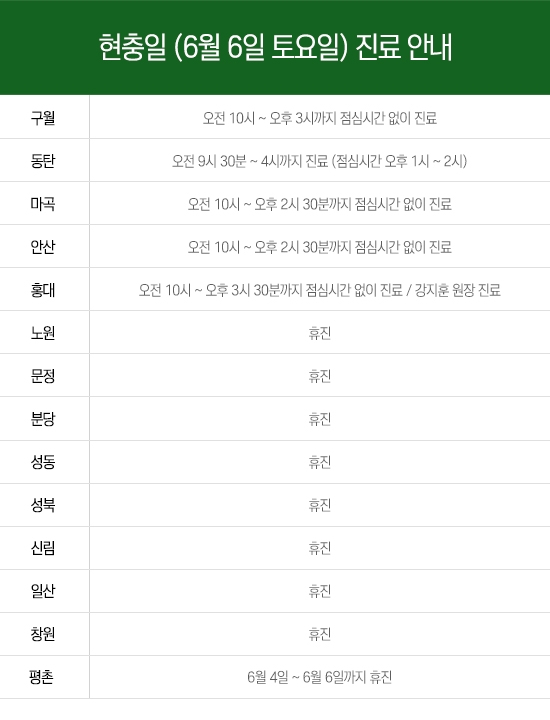Select the 분당 branch name cell

click(43, 419)
